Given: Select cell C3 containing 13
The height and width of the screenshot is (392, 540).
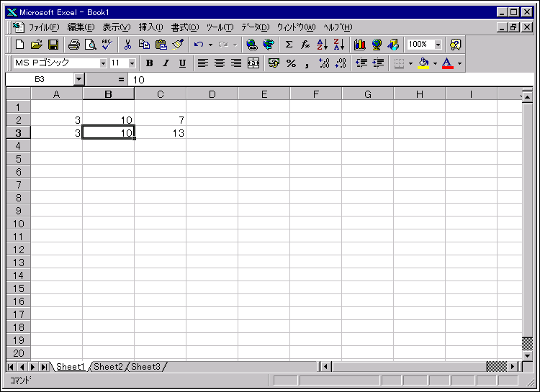Looking at the screenshot, I should click(161, 133).
